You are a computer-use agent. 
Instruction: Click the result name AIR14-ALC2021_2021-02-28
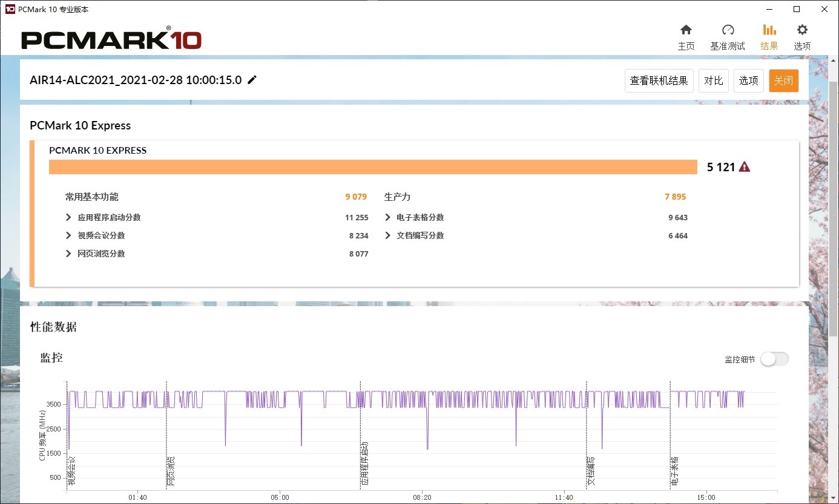click(x=136, y=80)
